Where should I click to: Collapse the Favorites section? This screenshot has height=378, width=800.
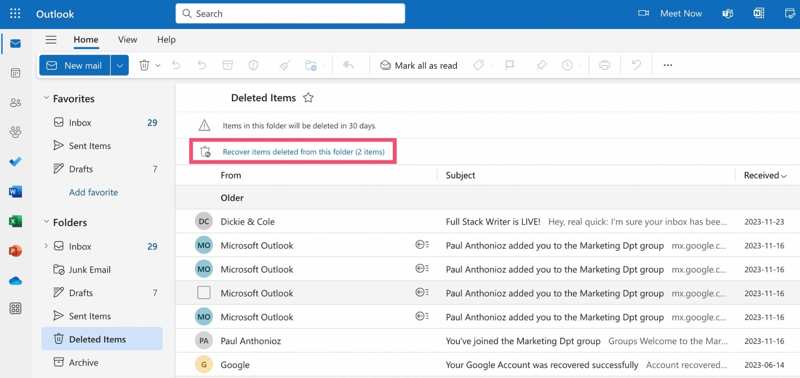tap(46, 98)
